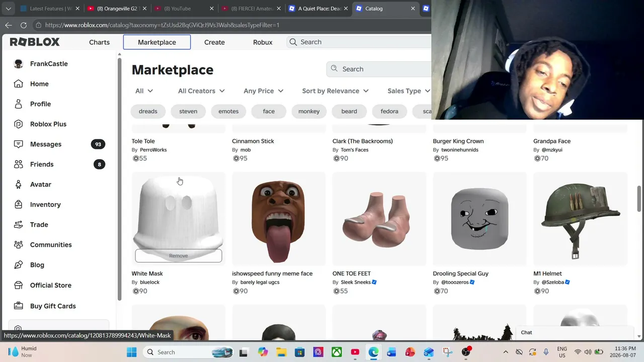Viewport: 644px width, 362px height.
Task: Click the Communities group icon
Action: [19, 245]
